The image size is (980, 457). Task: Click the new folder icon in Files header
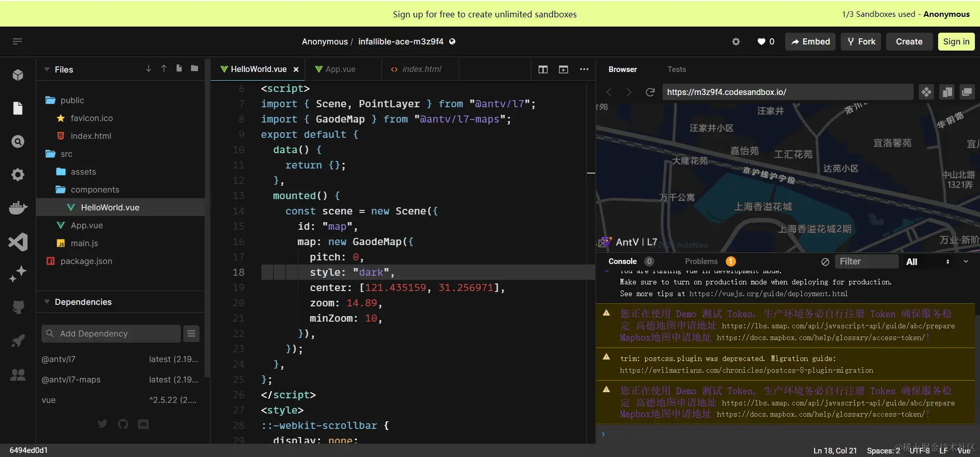click(194, 68)
